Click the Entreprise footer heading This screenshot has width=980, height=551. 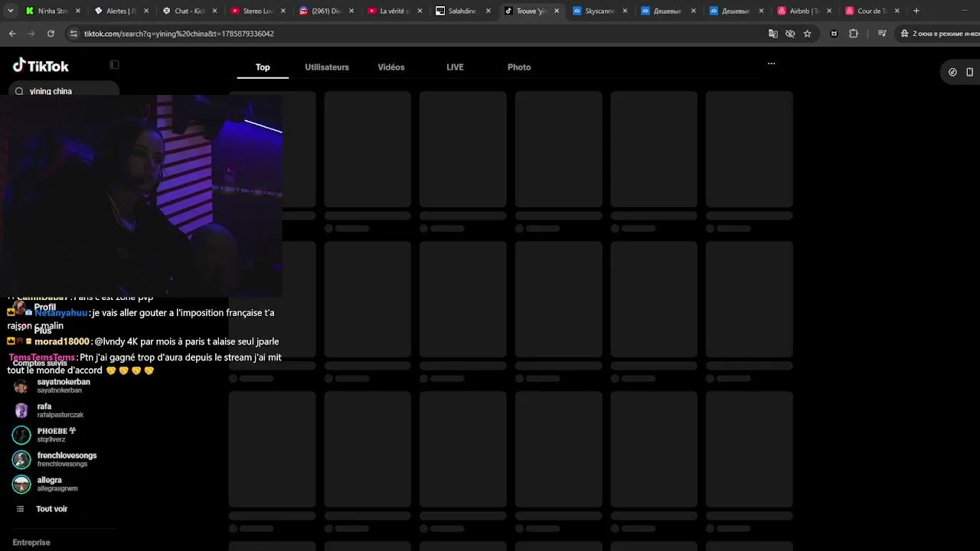31,543
